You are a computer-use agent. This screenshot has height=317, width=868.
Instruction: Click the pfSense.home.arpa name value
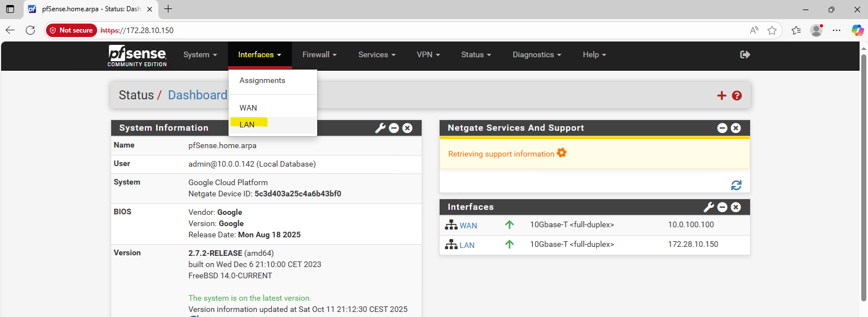click(x=222, y=145)
